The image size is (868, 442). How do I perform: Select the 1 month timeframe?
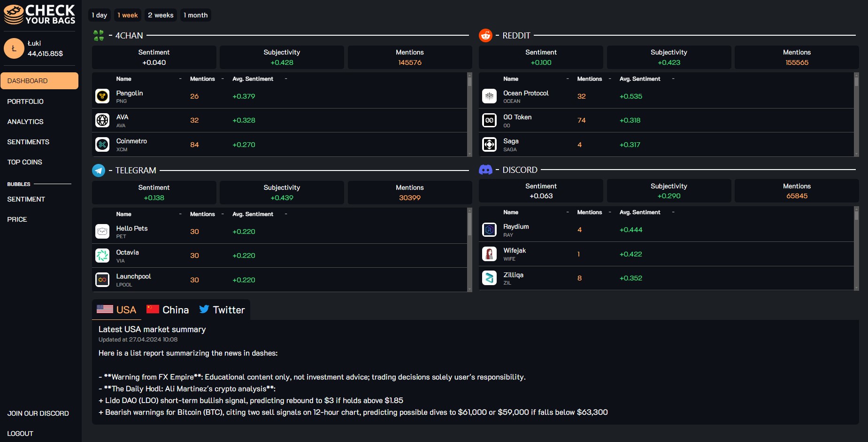point(196,15)
